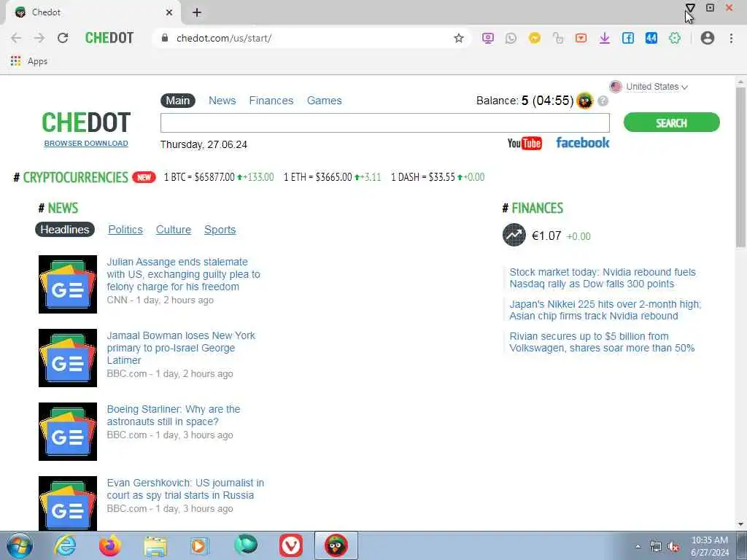Click the Chedot bird balance icon

point(584,101)
